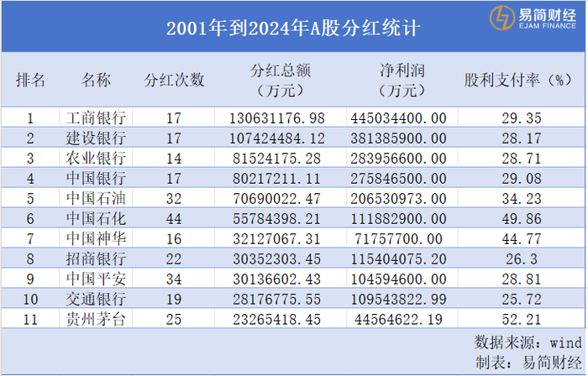This screenshot has height=376, width=588.
Task: Select the 中国神华 name cell
Action: (x=96, y=238)
